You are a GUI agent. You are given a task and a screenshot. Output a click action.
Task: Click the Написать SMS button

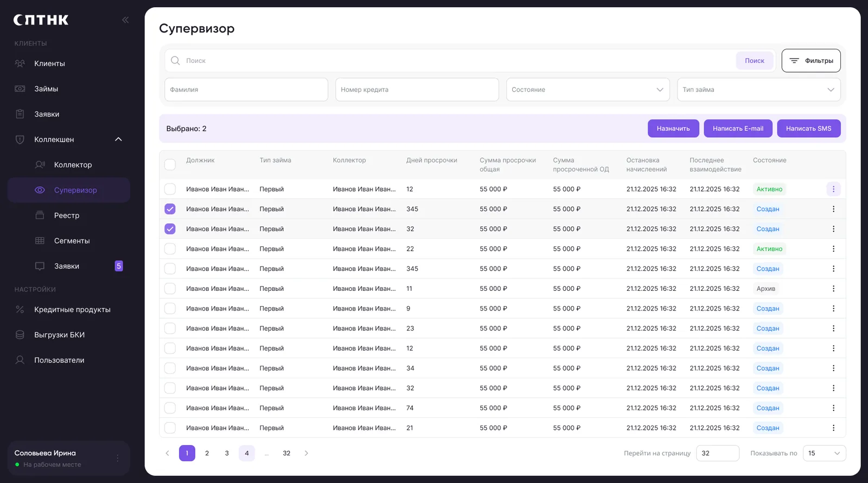pos(809,129)
